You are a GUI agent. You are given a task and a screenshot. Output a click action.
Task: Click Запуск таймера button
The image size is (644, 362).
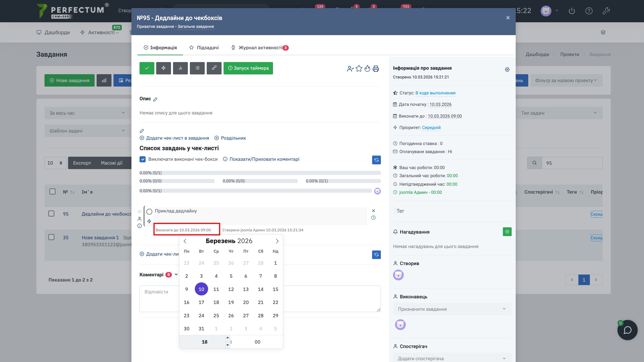coord(248,68)
